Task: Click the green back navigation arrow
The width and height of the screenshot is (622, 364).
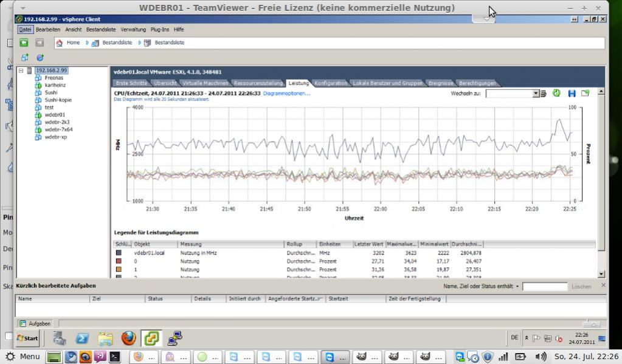Action: (24, 43)
